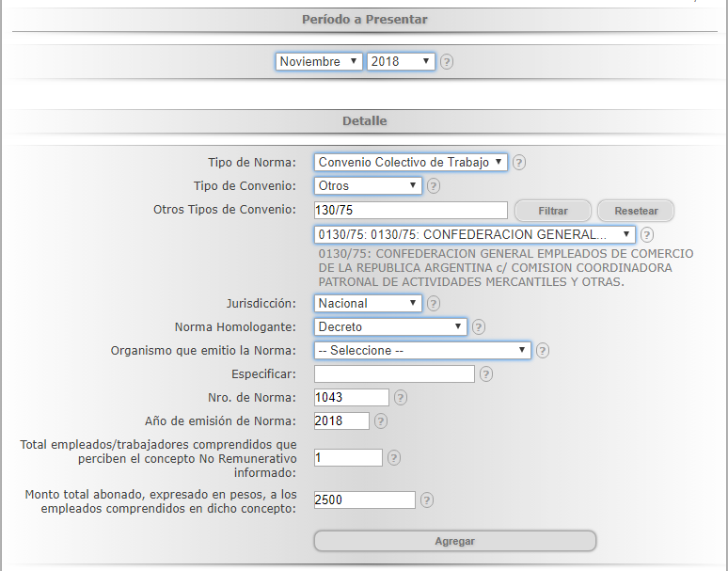Click help icon beside Jurisdicción dropdown
Screen dimensions: 728x571
pyautogui.click(x=434, y=303)
